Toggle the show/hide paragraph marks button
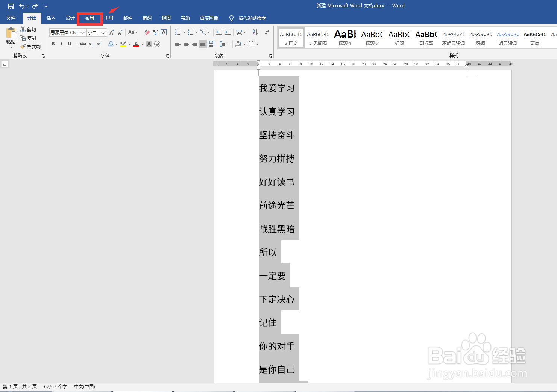The image size is (557, 392). click(267, 32)
